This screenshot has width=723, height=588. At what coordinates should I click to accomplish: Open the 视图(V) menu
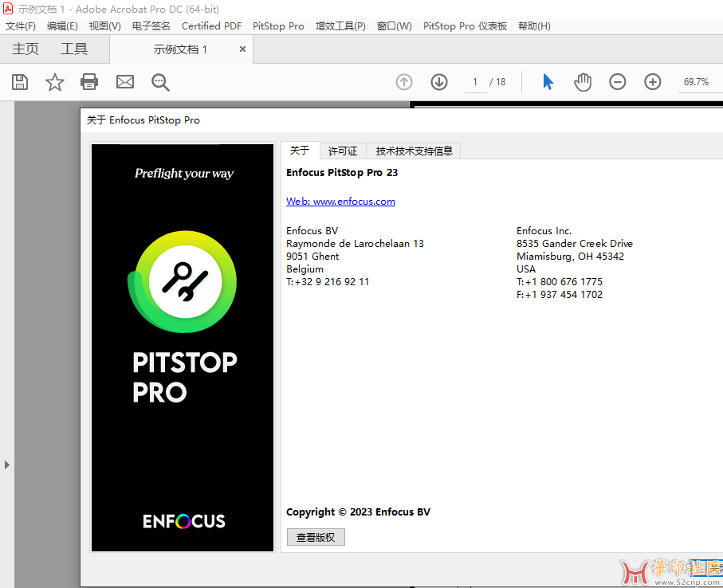click(x=105, y=26)
